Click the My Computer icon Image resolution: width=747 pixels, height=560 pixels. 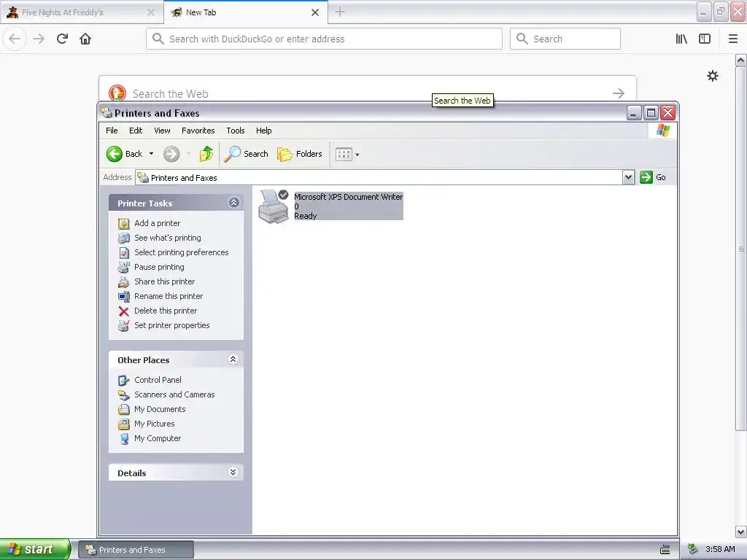pos(124,438)
